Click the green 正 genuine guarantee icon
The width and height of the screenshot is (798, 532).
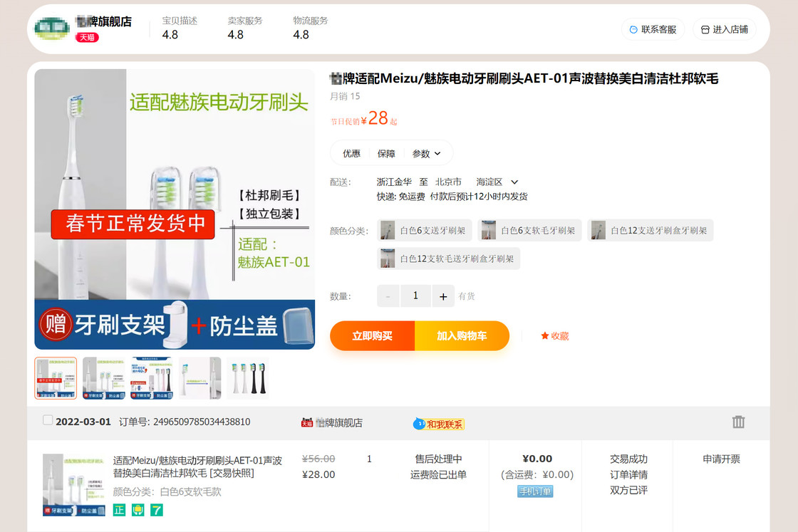pos(119,510)
